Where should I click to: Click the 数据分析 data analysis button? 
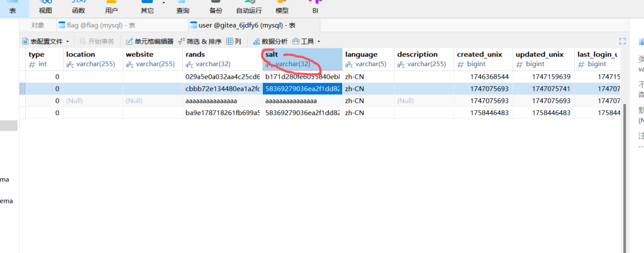(270, 41)
